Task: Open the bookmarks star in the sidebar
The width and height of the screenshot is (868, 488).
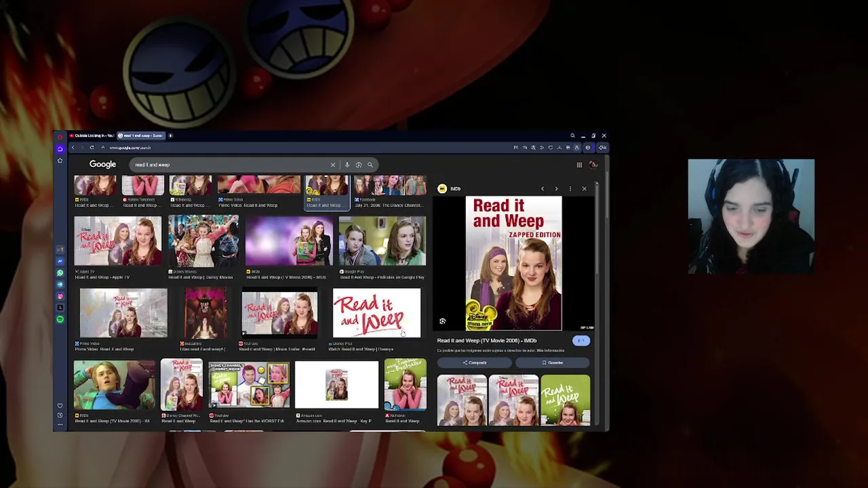Action: pos(60,161)
